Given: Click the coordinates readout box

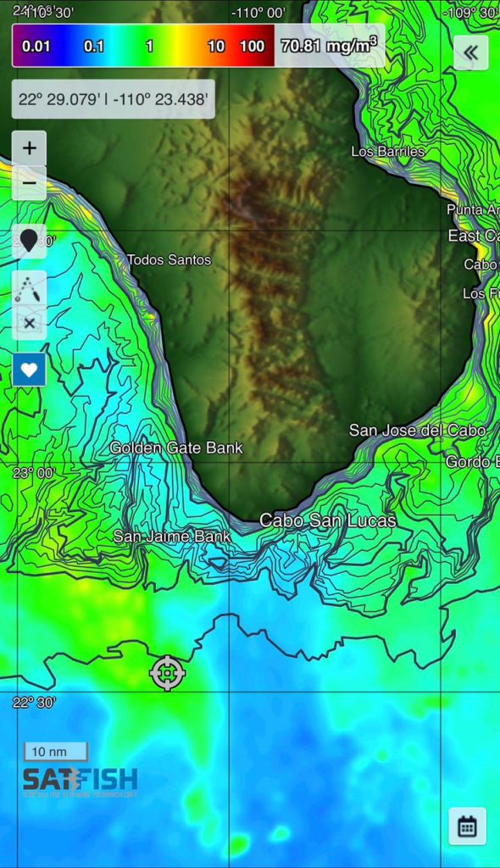Looking at the screenshot, I should pos(113,99).
